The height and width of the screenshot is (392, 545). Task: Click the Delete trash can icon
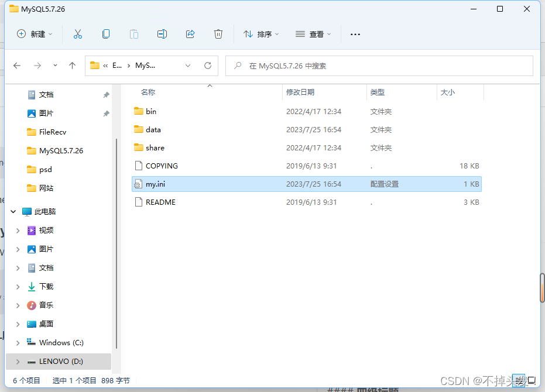point(218,34)
